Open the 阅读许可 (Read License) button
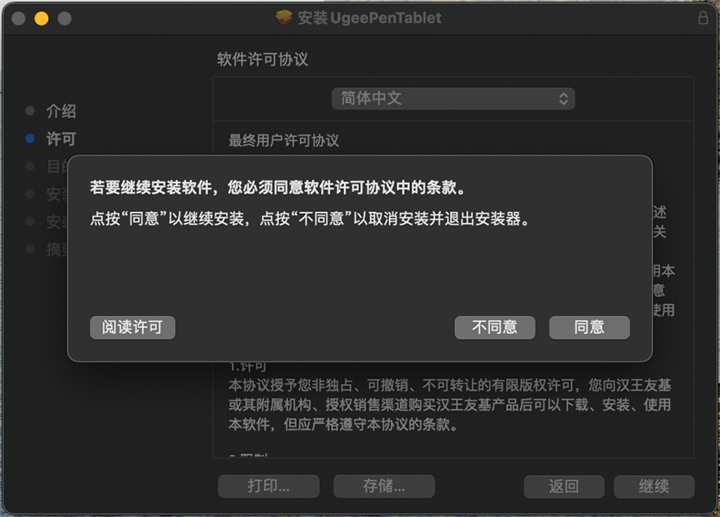 pos(132,327)
